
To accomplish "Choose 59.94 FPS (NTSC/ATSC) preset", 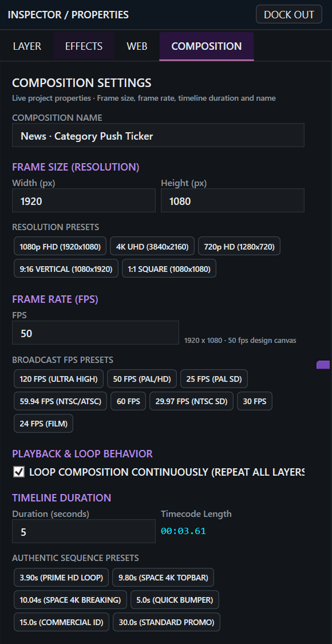I will (x=61, y=401).
